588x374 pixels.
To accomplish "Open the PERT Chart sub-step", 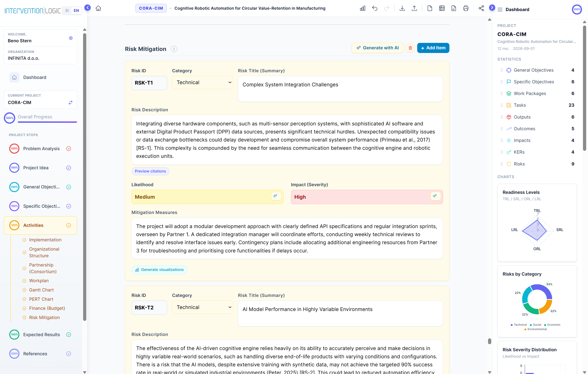I will [41, 299].
